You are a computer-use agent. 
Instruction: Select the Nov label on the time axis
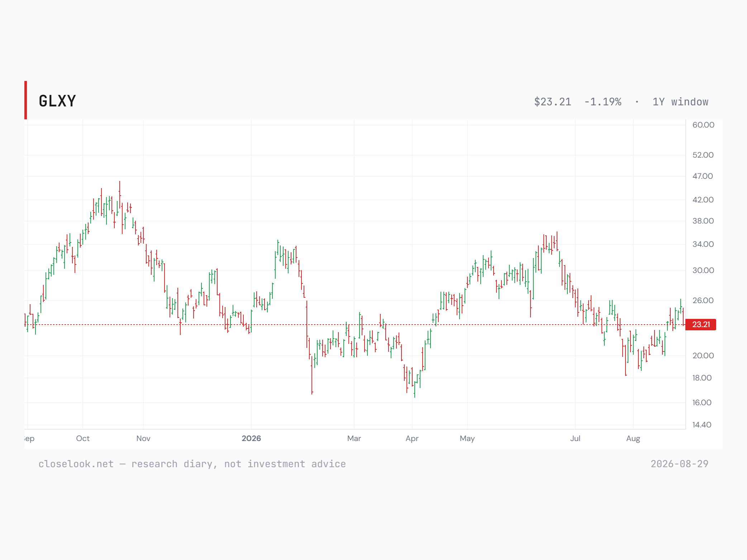click(143, 439)
